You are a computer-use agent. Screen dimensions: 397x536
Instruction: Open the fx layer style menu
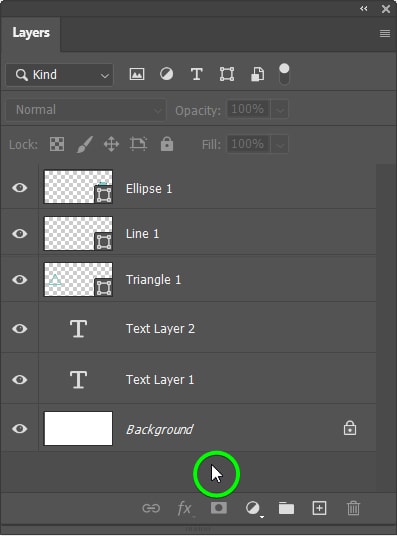pos(186,508)
